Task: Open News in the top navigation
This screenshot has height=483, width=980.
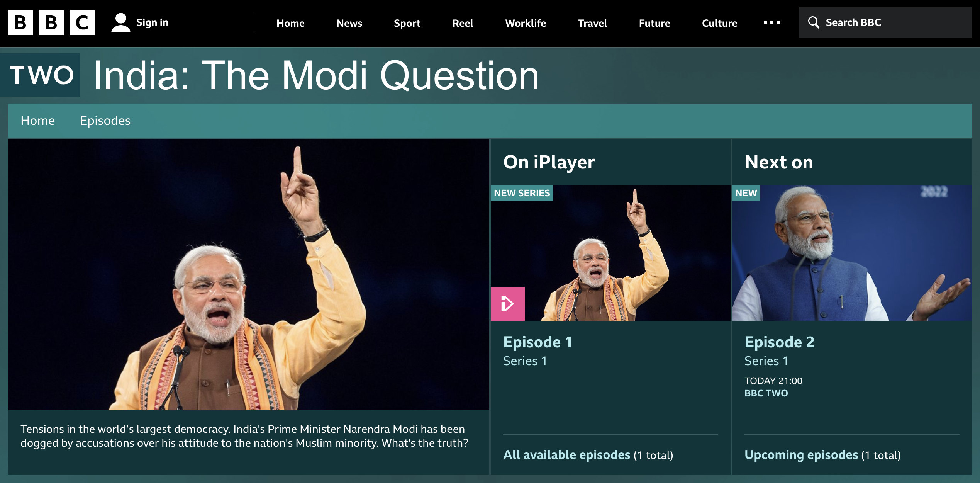Action: 349,23
